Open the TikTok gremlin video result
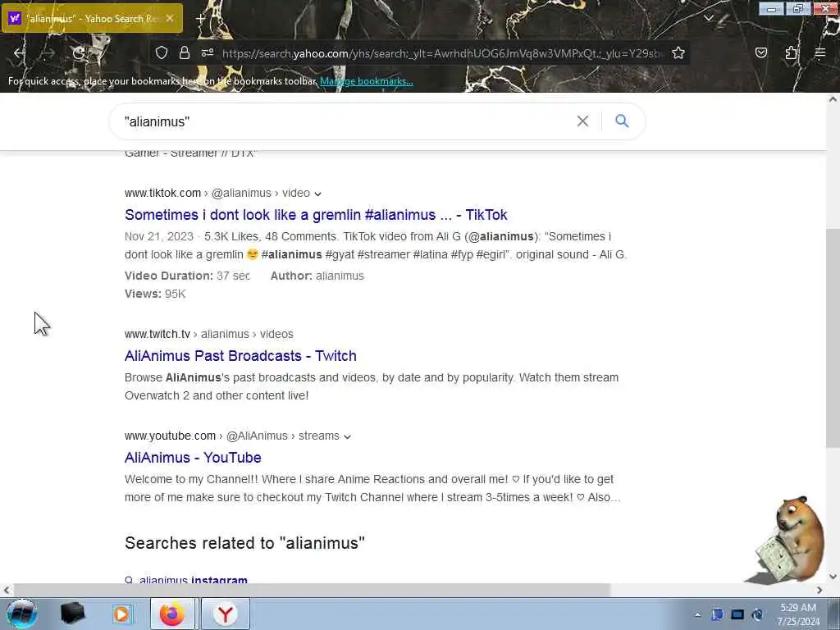 [x=316, y=215]
